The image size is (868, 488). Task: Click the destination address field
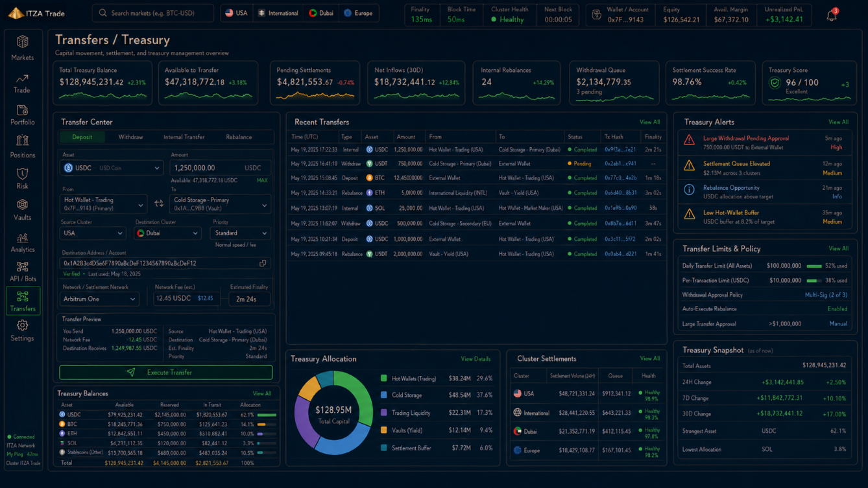tap(165, 263)
